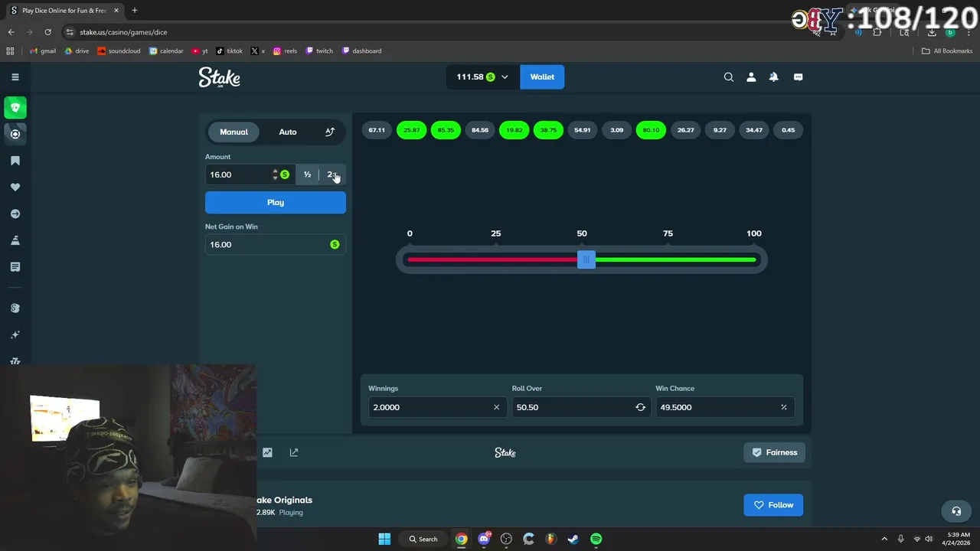Switch to the Play Dice Online browser tab
This screenshot has height=551, width=980.
coord(64,11)
